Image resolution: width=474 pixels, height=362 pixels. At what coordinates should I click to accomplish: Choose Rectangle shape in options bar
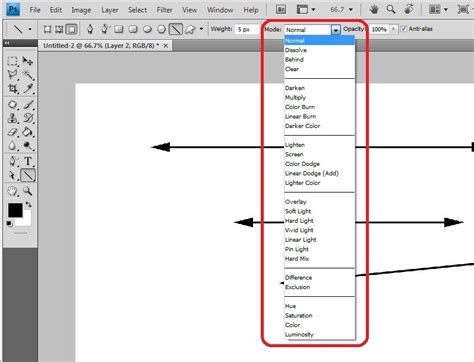(x=119, y=29)
